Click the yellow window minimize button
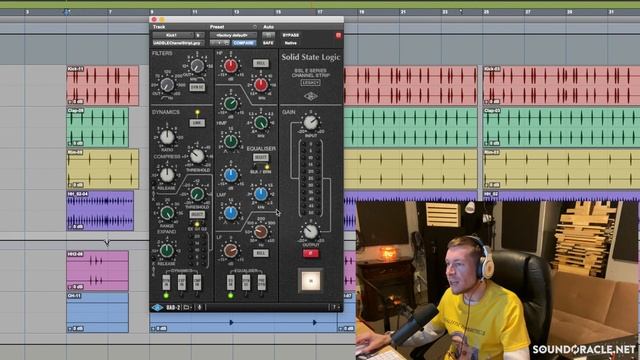This screenshot has height=360, width=640. (162, 19)
